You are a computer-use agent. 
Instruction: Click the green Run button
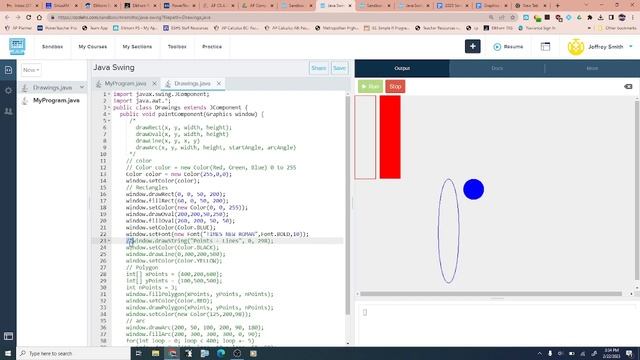(x=370, y=87)
